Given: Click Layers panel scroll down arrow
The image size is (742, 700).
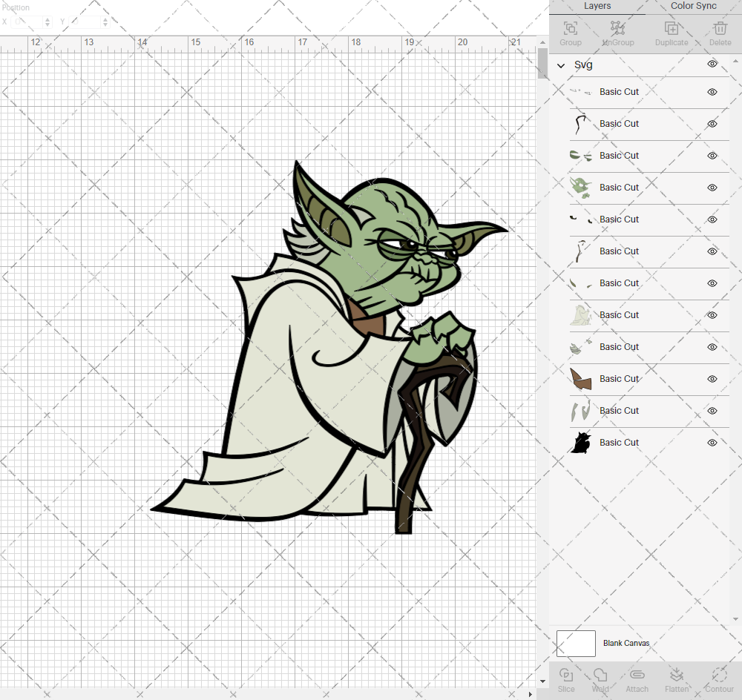Looking at the screenshot, I should (x=735, y=619).
